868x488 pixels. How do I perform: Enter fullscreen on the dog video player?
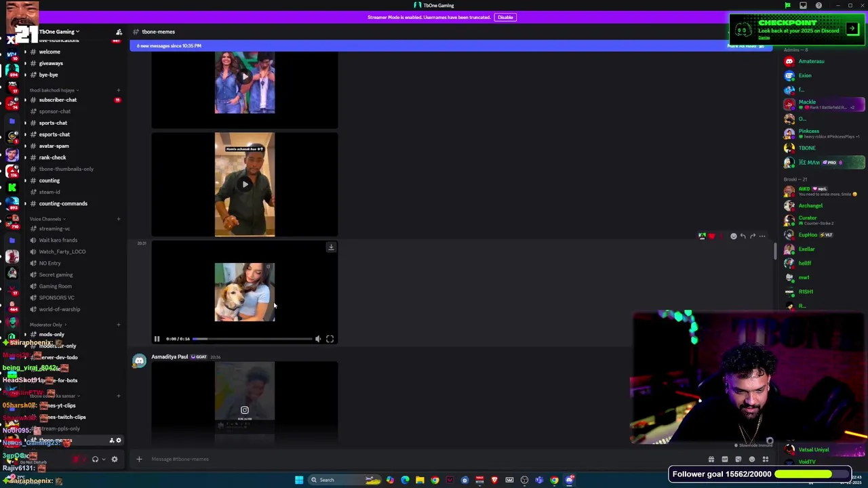click(x=330, y=339)
